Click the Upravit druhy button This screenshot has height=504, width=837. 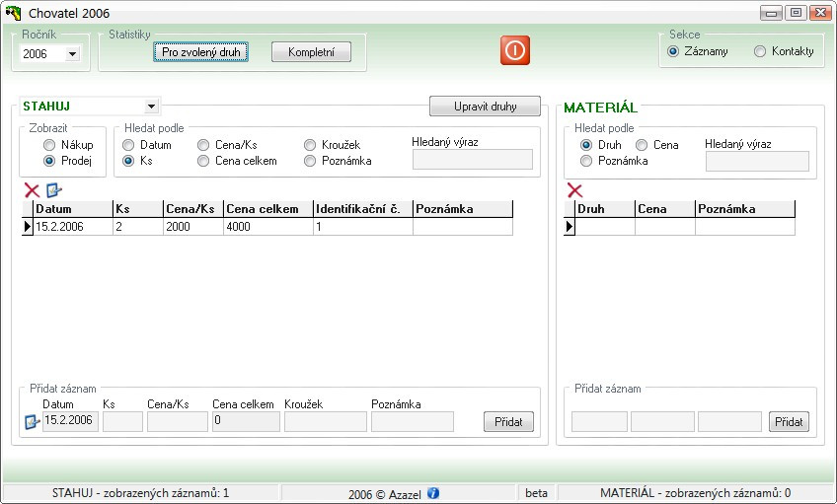point(486,107)
